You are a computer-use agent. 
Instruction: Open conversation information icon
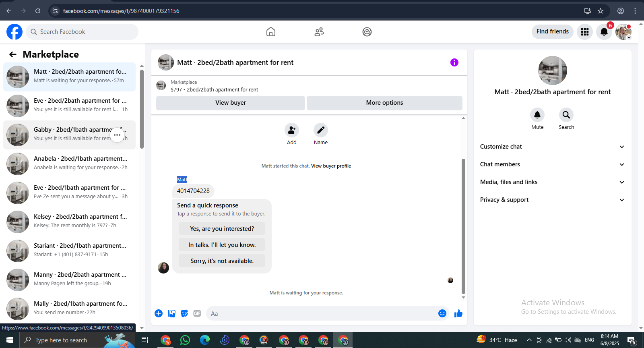point(454,62)
